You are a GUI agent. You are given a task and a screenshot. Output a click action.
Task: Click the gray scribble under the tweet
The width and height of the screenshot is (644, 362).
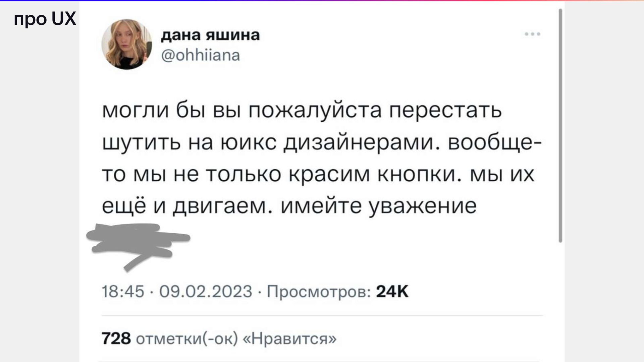pyautogui.click(x=138, y=242)
